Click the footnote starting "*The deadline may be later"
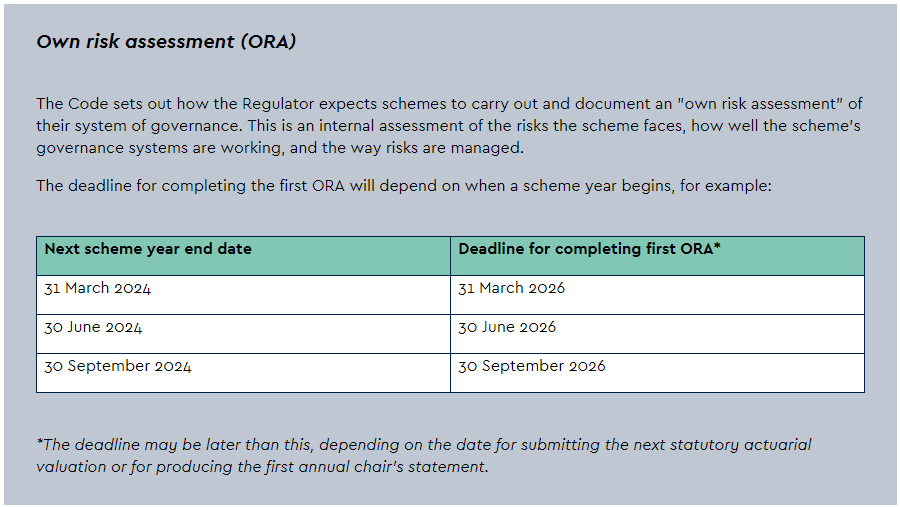 (424, 455)
